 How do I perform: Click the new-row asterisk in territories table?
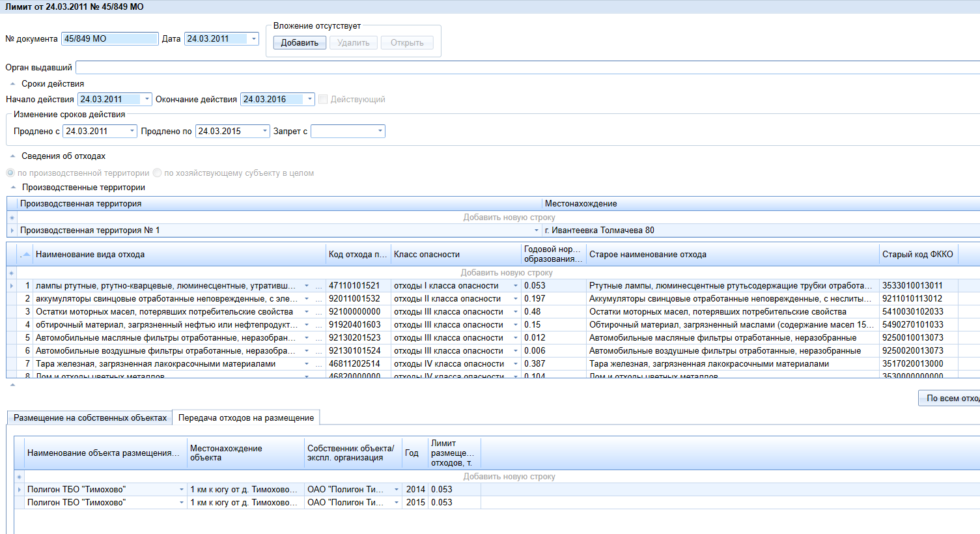click(x=12, y=218)
